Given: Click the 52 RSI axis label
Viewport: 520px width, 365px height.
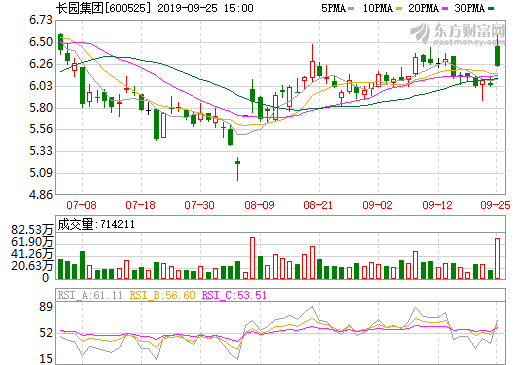Looking at the screenshot, I should tap(46, 333).
